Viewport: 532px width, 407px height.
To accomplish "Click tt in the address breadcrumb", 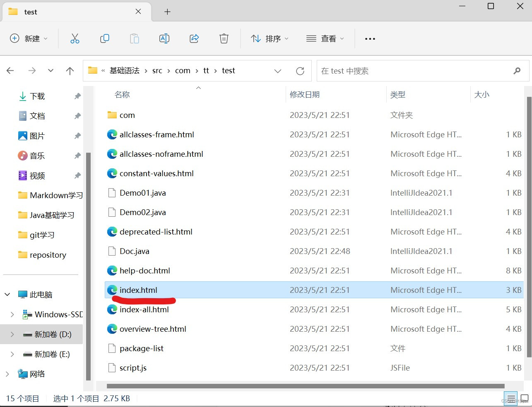I will 206,71.
